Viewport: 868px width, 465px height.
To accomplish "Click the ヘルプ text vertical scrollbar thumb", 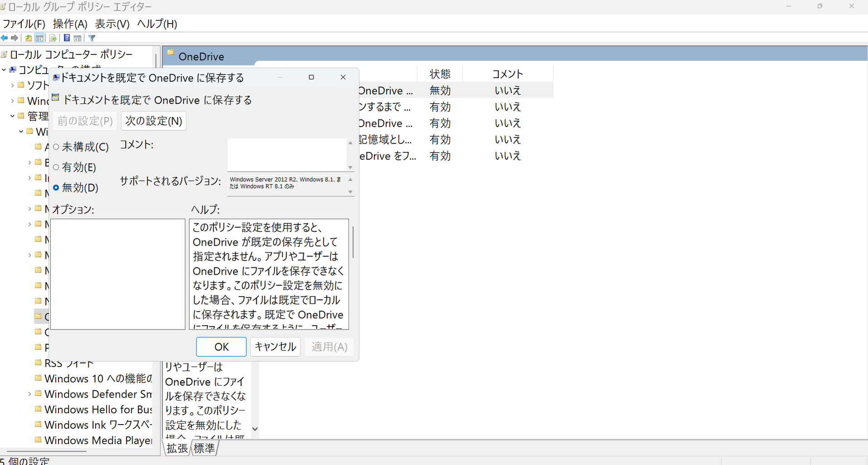I will point(353,242).
